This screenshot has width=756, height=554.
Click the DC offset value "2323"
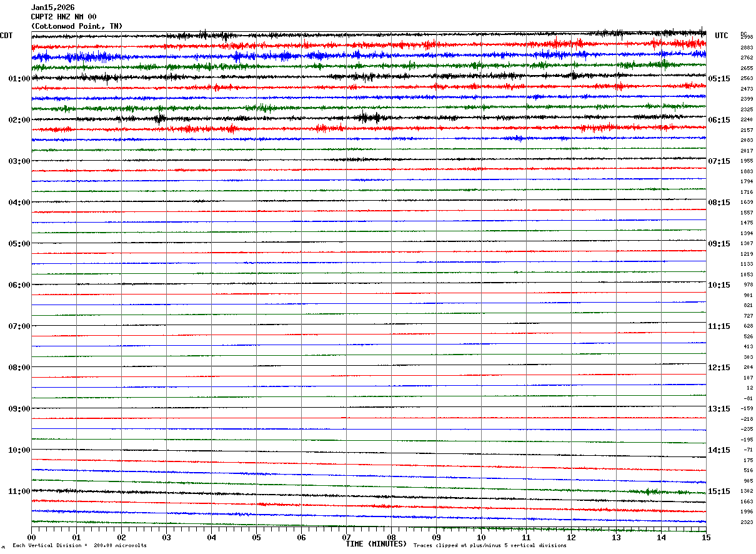coord(747,522)
